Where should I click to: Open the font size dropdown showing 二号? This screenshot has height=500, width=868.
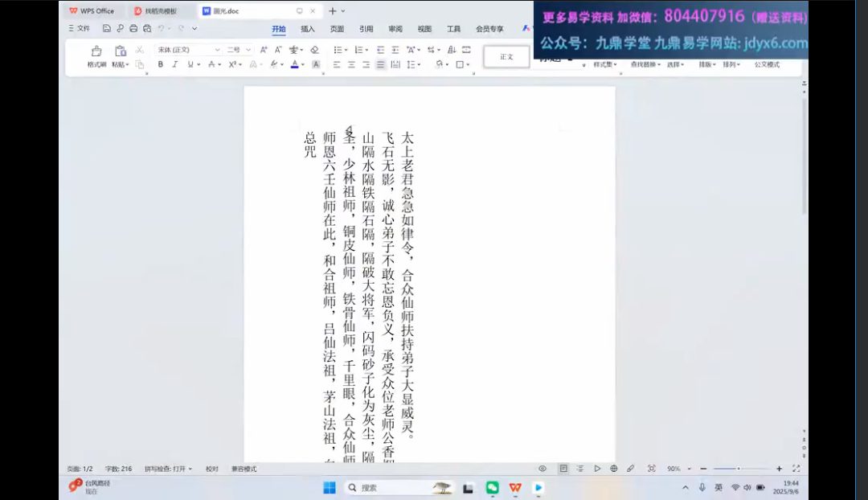pyautogui.click(x=239, y=50)
